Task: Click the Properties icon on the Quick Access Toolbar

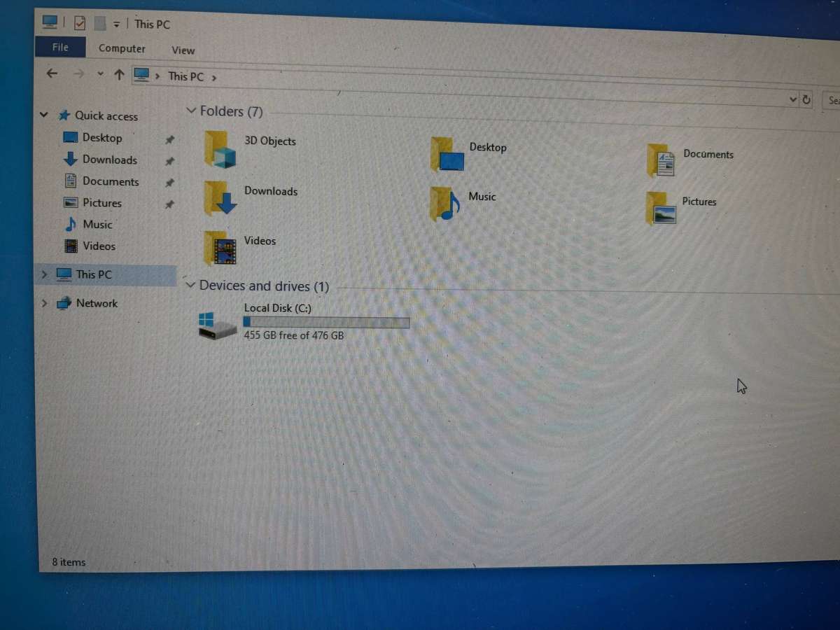Action: click(79, 22)
